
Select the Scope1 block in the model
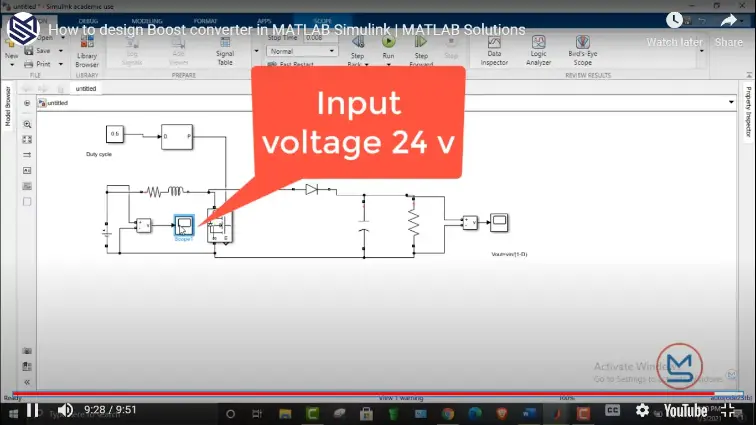[x=184, y=223]
